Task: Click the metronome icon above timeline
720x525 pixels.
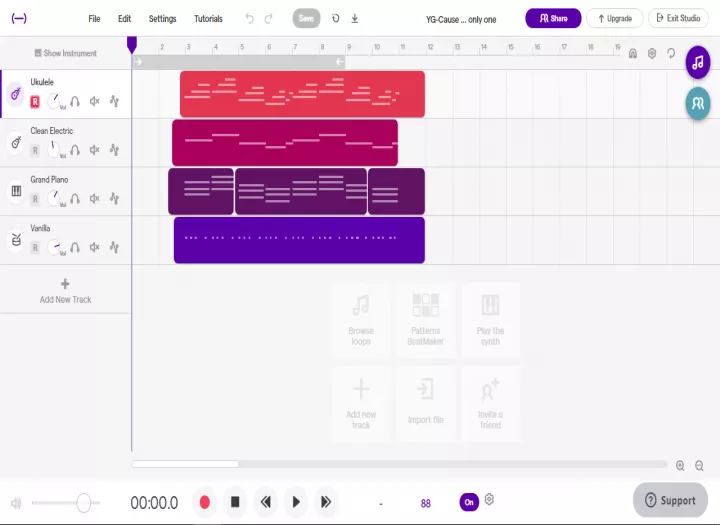Action: 633,53
